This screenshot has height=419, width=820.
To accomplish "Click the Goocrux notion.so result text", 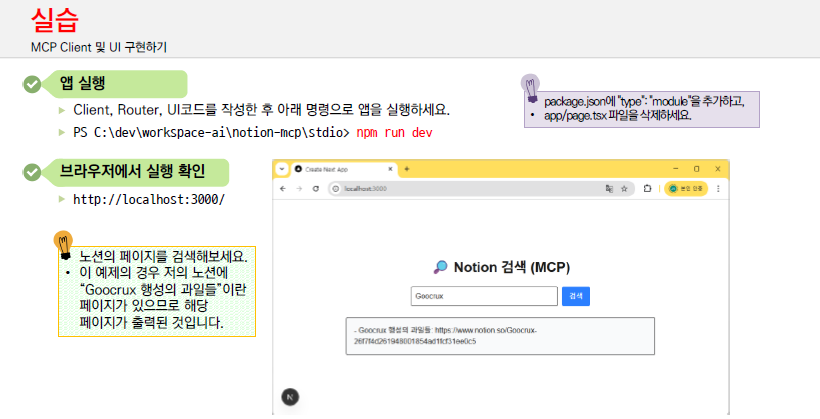I will point(446,336).
